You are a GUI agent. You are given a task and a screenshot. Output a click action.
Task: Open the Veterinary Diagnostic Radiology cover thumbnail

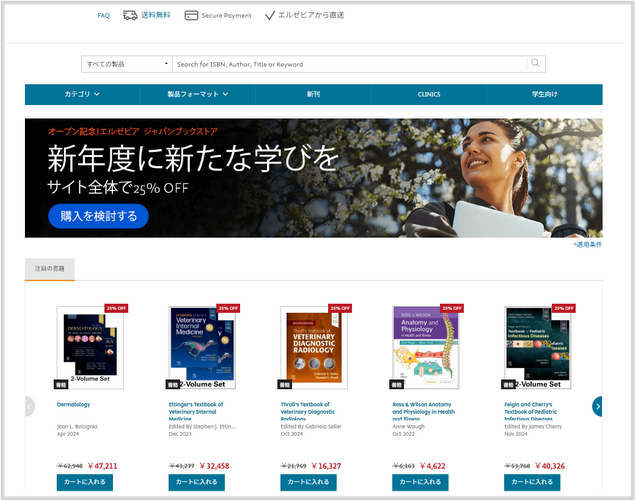[314, 347]
